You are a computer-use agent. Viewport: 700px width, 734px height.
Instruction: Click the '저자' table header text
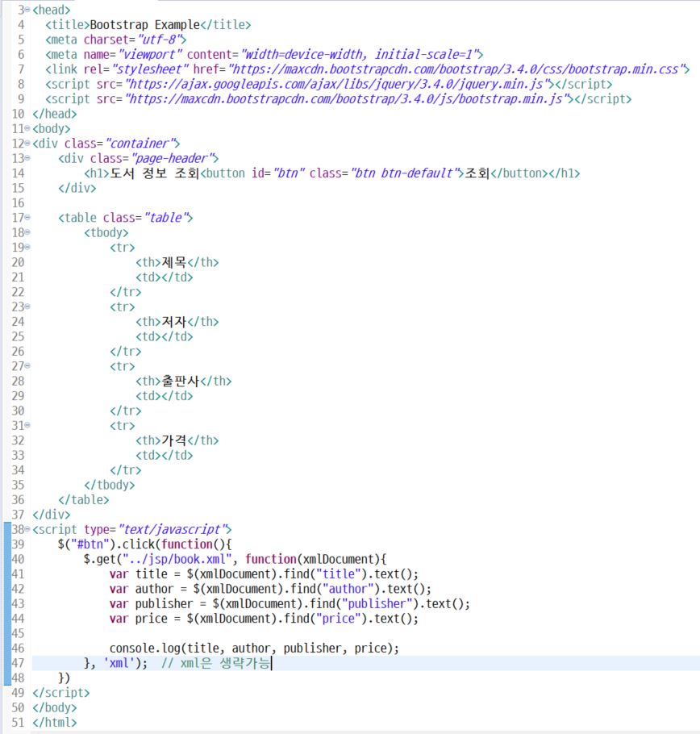click(x=174, y=322)
